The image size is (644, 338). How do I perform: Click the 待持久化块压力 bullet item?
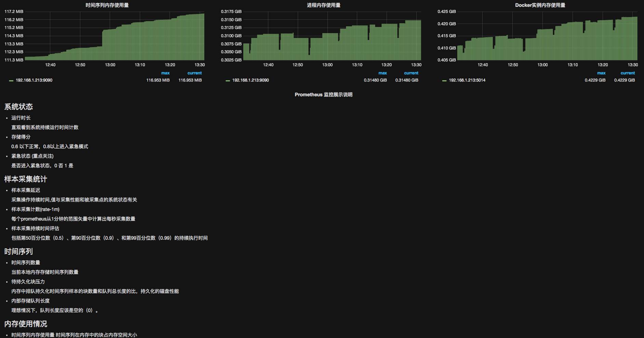point(28,282)
